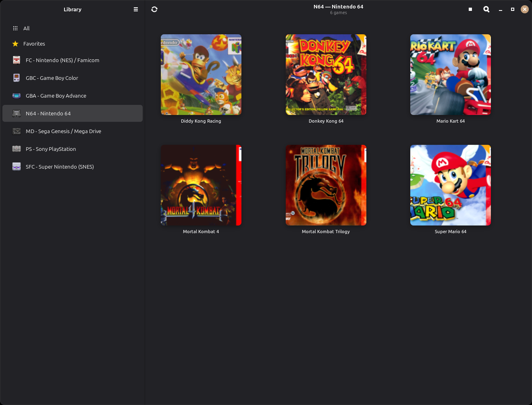The height and width of the screenshot is (405, 532).
Task: Open Donkey Kong 64 cover art
Action: click(x=326, y=75)
